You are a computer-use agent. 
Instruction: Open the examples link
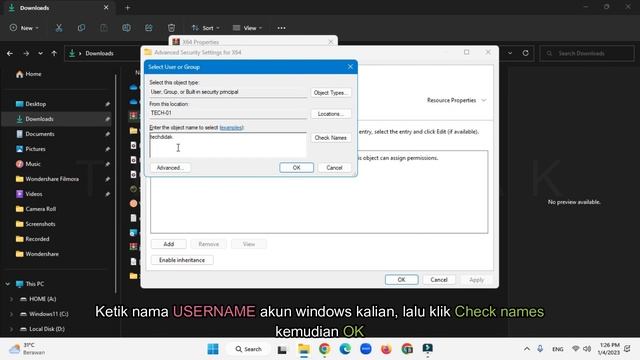point(231,128)
